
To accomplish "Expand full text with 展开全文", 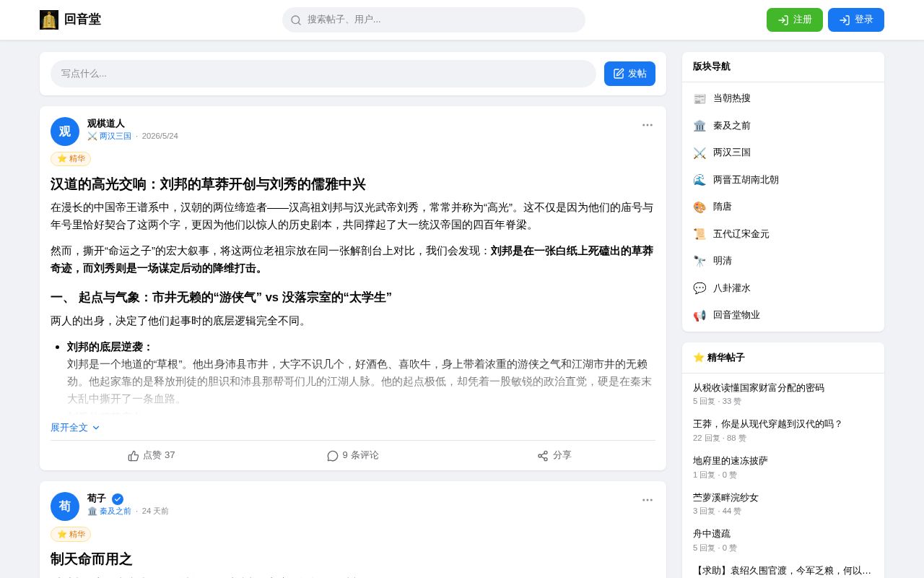I will (x=75, y=428).
